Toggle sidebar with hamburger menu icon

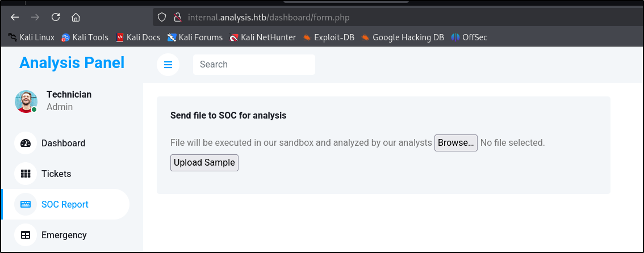point(168,65)
